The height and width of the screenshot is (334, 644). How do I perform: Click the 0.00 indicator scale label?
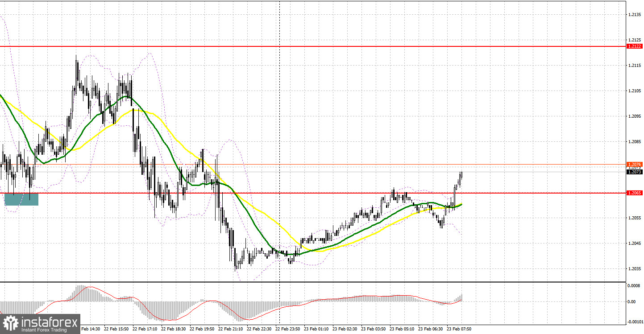click(632, 302)
